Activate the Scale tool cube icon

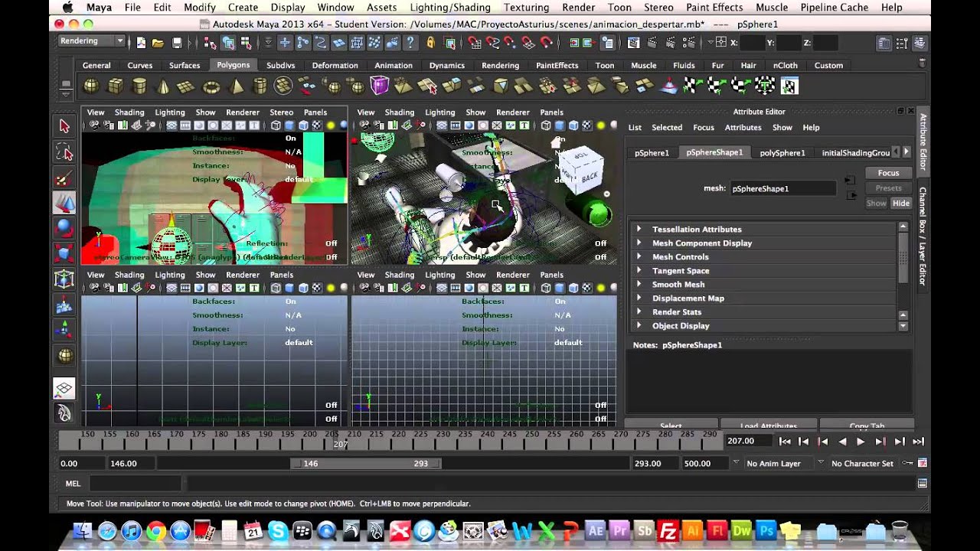[64, 253]
